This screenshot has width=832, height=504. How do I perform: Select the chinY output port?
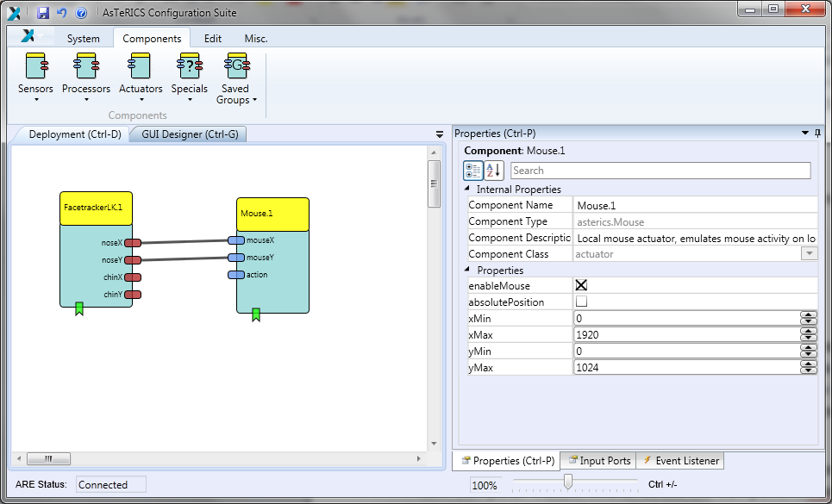[x=133, y=295]
